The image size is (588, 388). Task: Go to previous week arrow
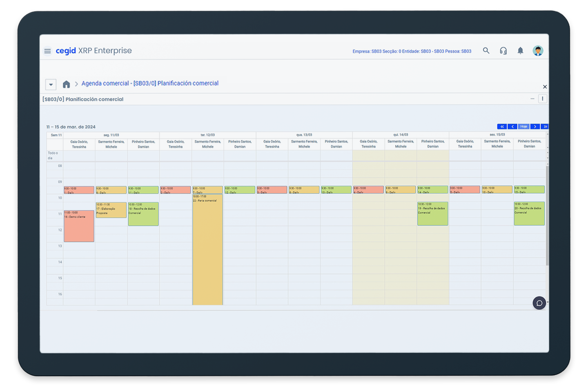pos(512,127)
